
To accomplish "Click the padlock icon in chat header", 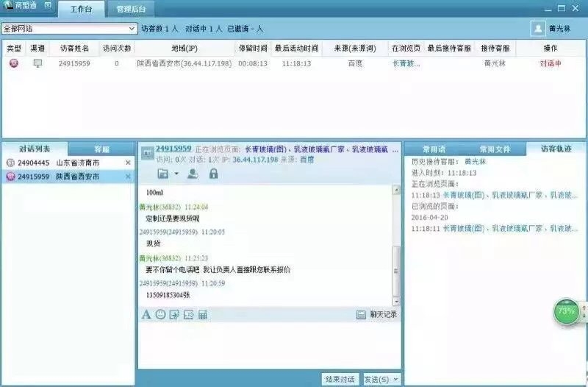I will [x=213, y=174].
